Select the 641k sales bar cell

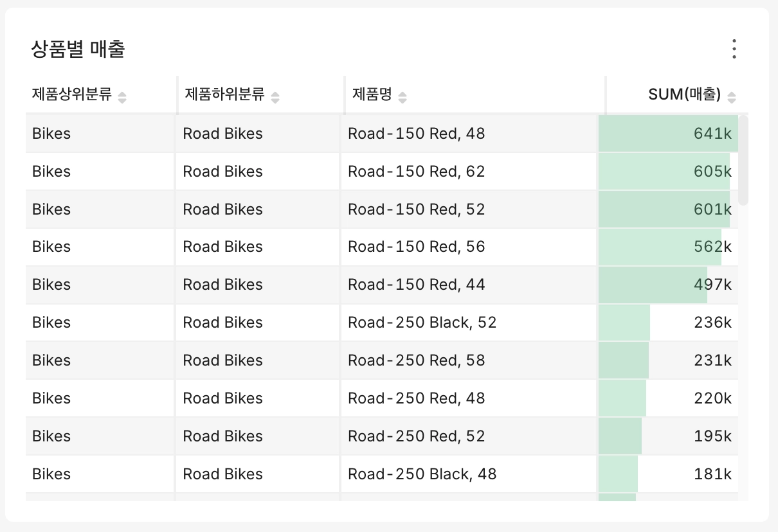coord(668,134)
